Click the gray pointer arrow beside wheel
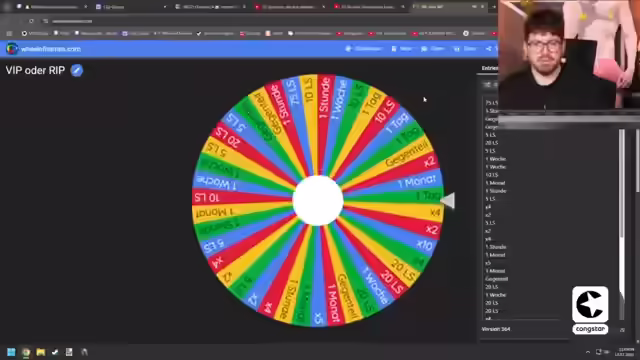Screen dimensions: 640x360 [x=448, y=201]
